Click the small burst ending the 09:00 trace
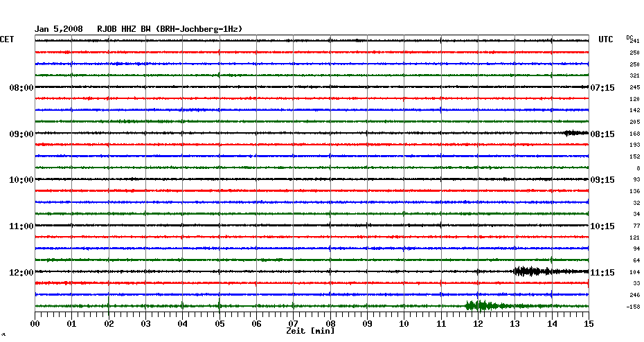Viewport: 644px width, 342px height. [576, 133]
